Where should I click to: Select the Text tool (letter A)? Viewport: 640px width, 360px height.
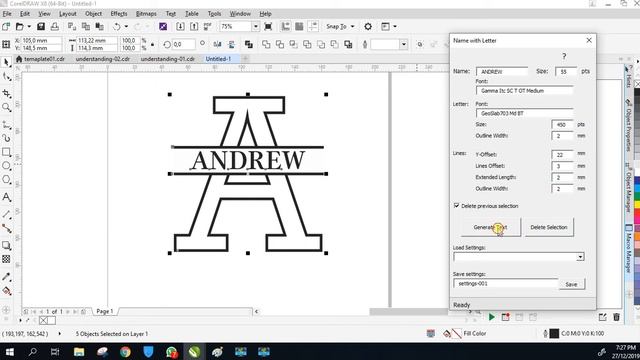tap(6, 197)
